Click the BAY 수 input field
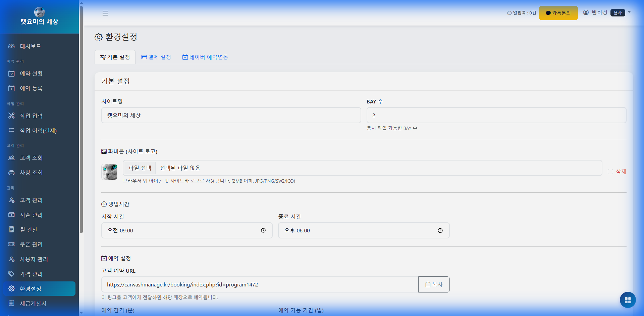644x316 pixels. pyautogui.click(x=496, y=115)
